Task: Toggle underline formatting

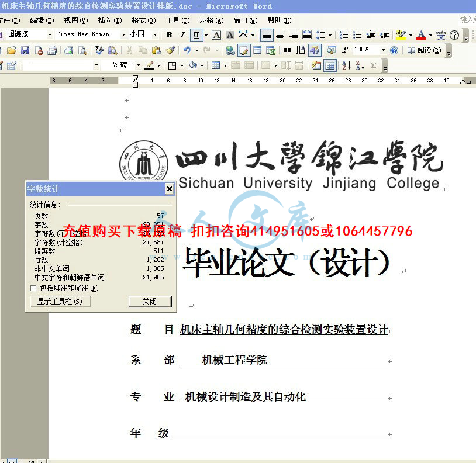Action: pyautogui.click(x=196, y=35)
